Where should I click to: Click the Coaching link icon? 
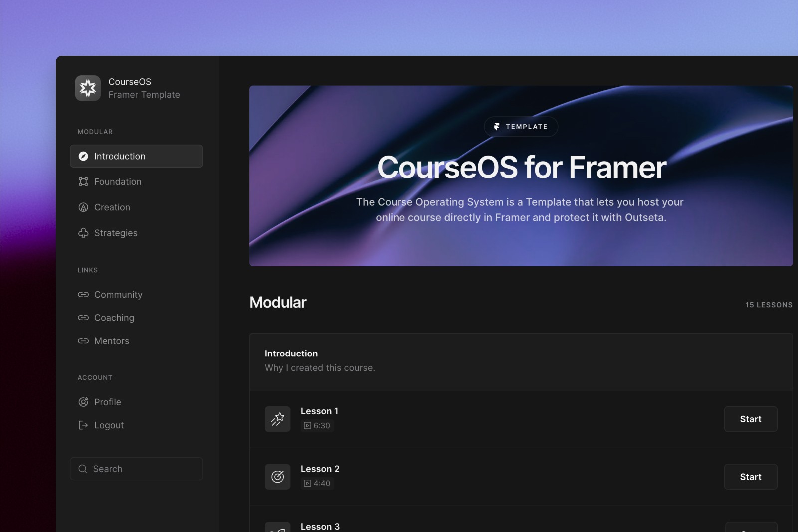click(83, 318)
